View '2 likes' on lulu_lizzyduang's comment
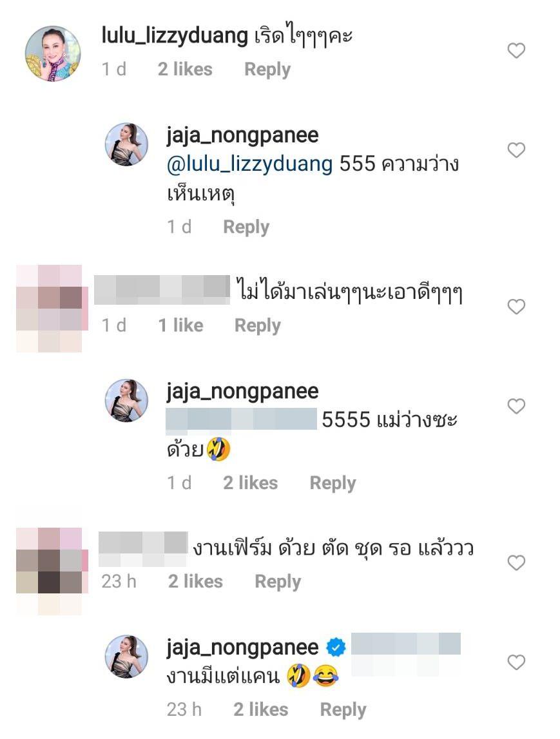 185,70
